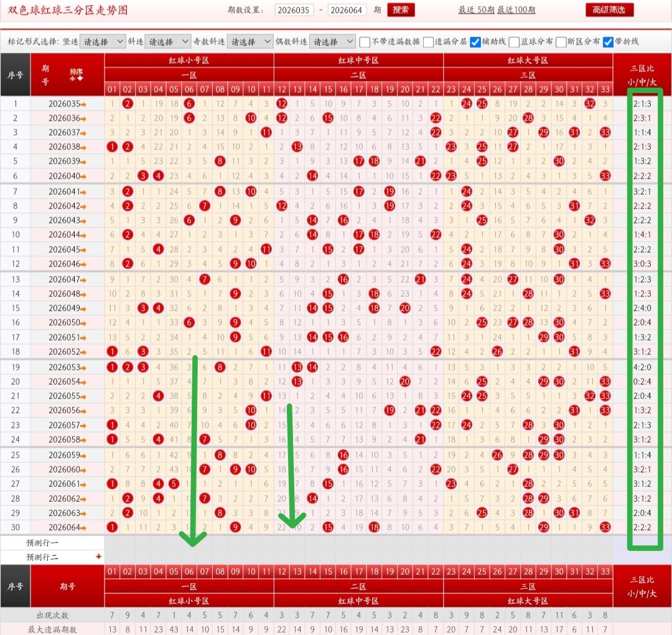Open the 奇数斜连 请选择 dropdown
Viewport: 672px width, 635px height.
click(250, 42)
